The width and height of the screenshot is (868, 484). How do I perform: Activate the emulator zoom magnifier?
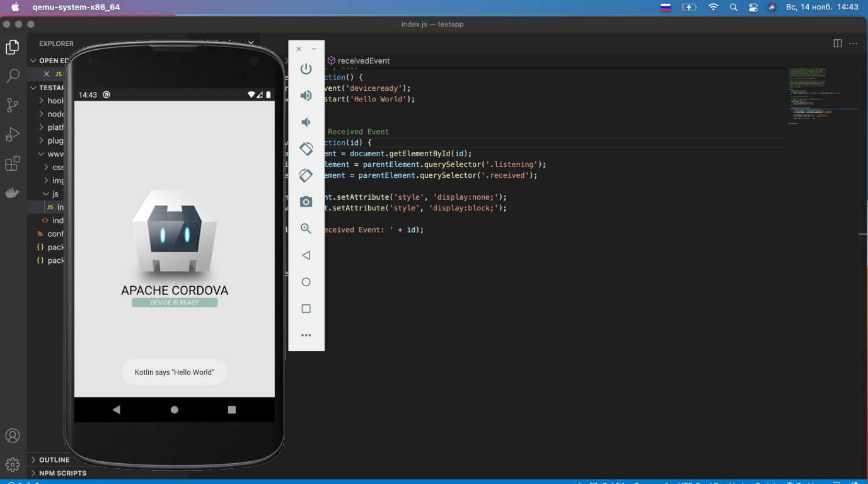pyautogui.click(x=306, y=229)
